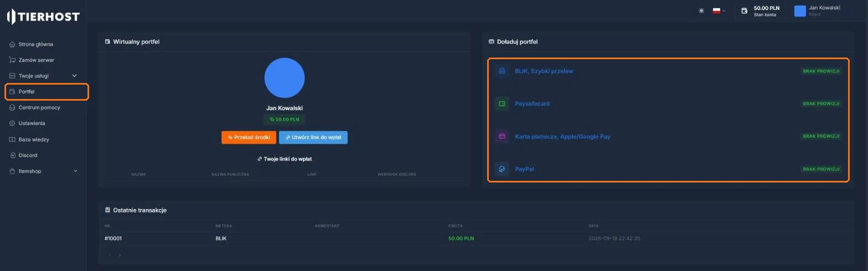Click the Jan Kowalski name under avatar

point(285,108)
